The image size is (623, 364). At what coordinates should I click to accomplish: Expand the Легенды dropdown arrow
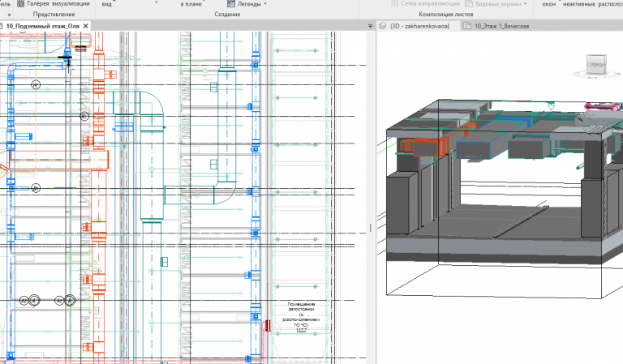[265, 4]
